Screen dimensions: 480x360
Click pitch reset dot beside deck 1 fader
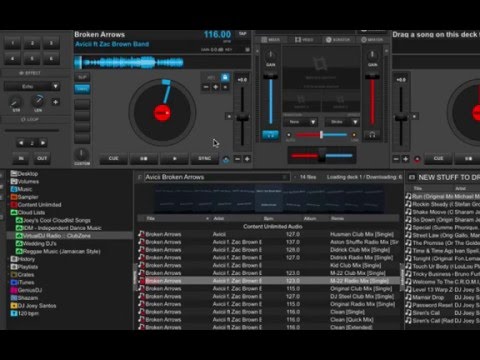coord(229,116)
